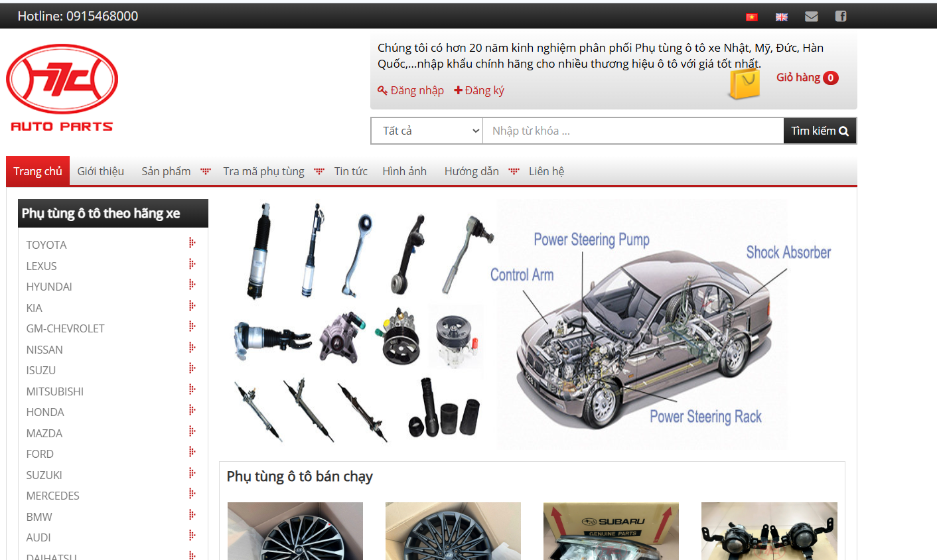Open the shopping bag cart icon

(744, 85)
